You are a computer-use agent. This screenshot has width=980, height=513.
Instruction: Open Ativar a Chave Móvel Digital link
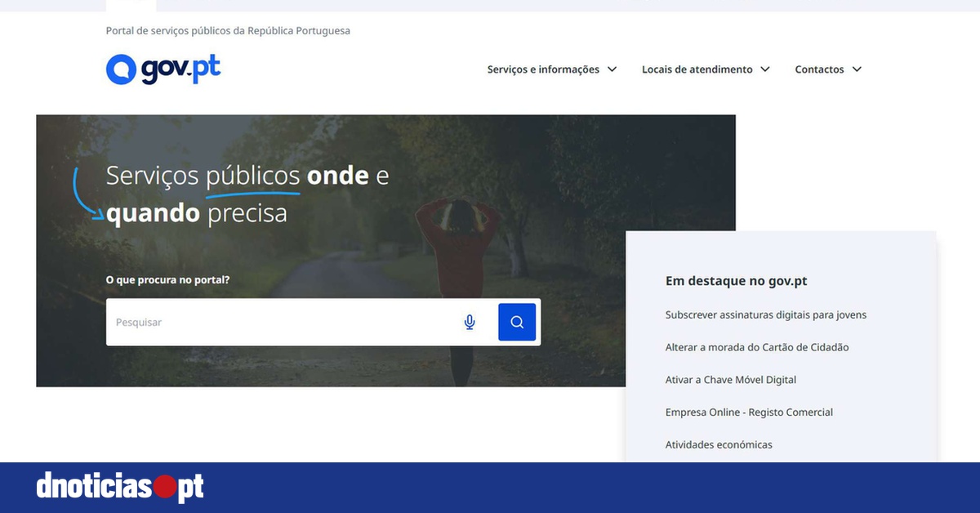pyautogui.click(x=731, y=380)
